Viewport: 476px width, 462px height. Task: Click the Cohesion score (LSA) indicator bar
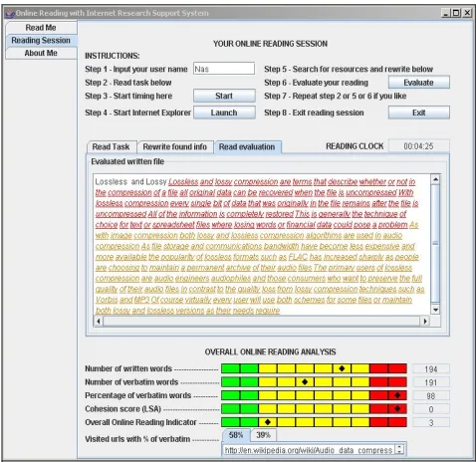coord(314,409)
